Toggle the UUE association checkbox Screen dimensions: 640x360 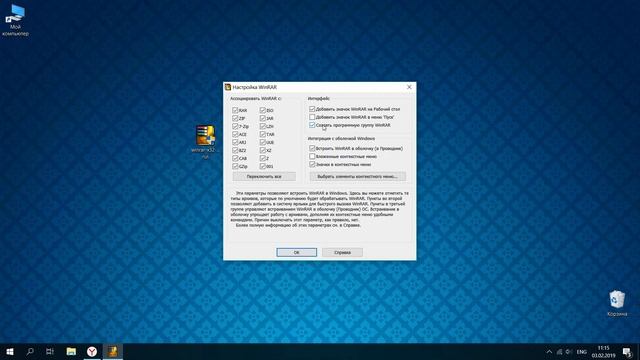coord(263,142)
